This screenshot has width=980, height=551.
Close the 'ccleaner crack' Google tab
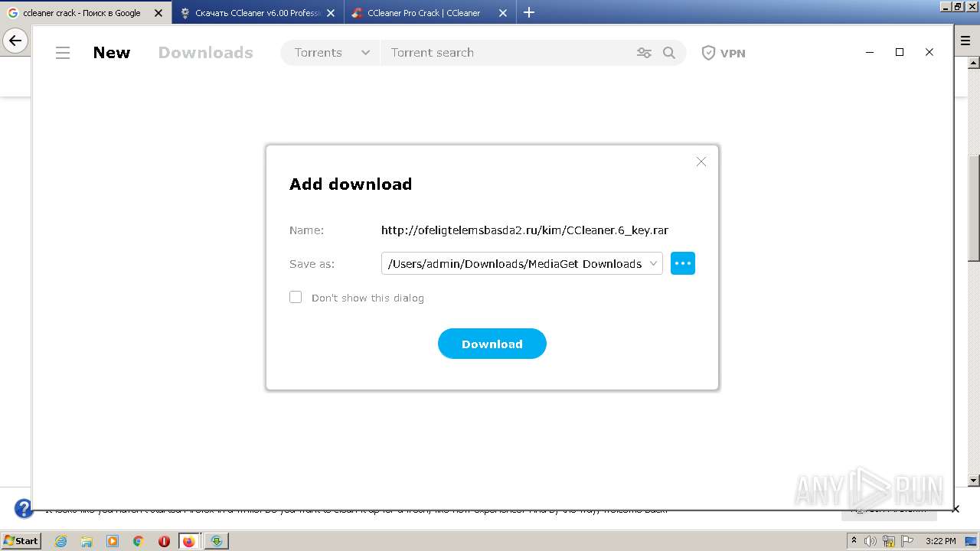pyautogui.click(x=158, y=13)
